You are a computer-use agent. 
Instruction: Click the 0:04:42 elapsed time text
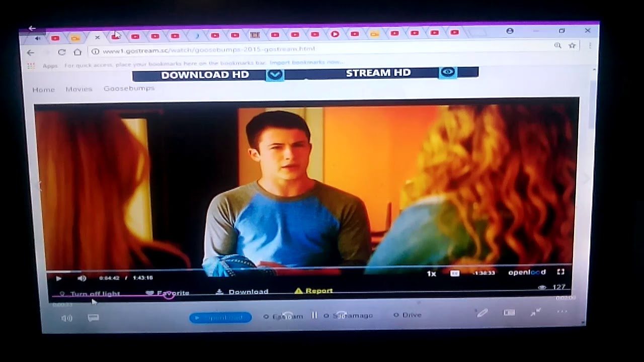pyautogui.click(x=109, y=278)
